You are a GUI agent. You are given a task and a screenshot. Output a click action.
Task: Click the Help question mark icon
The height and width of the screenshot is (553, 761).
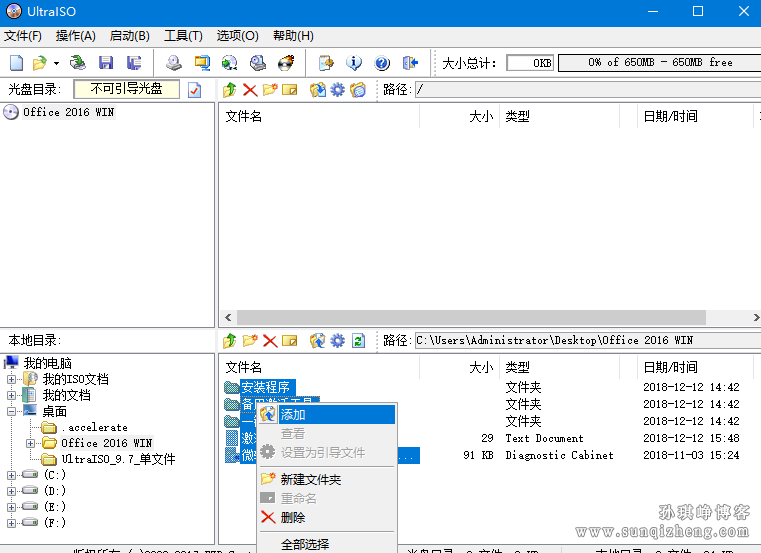click(x=382, y=63)
